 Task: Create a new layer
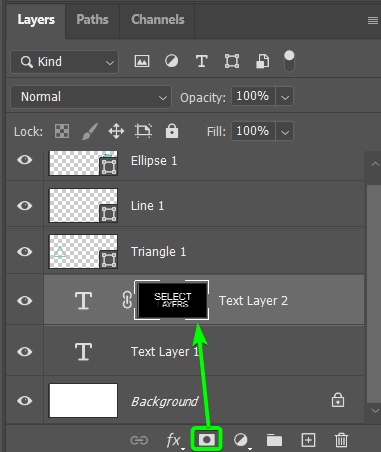308,440
